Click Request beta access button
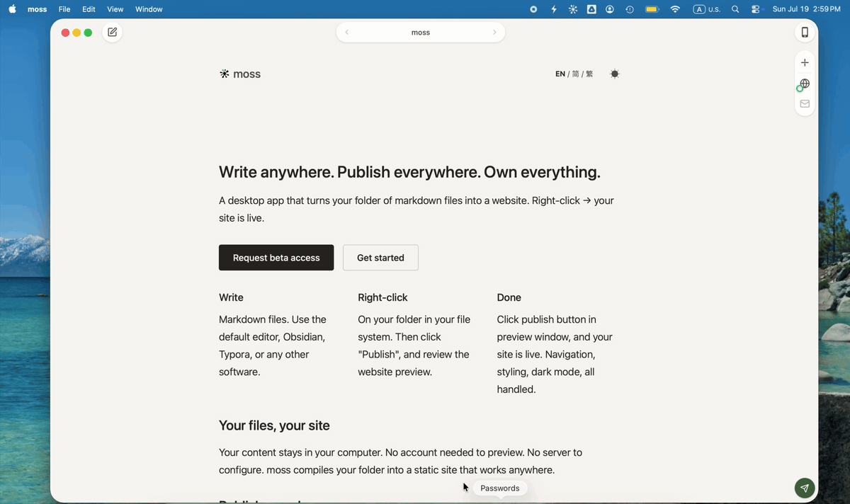 point(276,258)
